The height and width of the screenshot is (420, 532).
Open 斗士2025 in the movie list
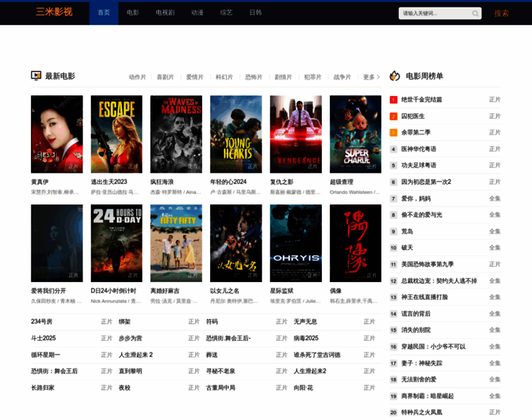[x=43, y=338]
